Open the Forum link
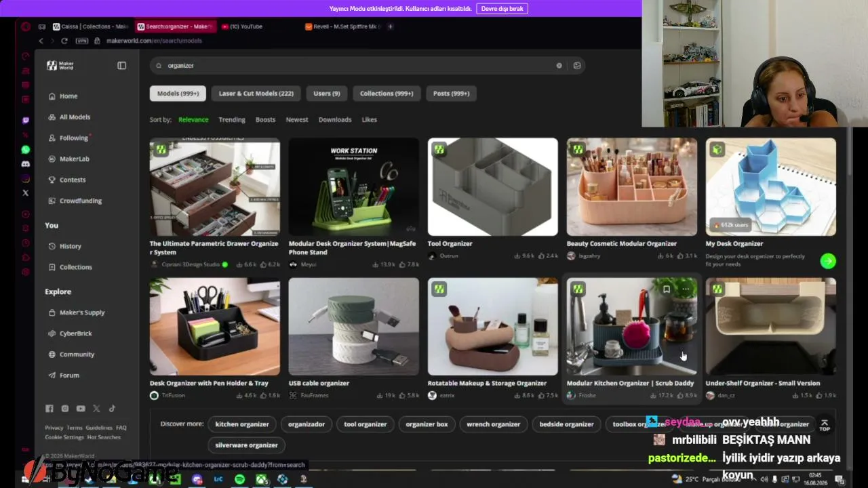This screenshot has width=868, height=488. pyautogui.click(x=64, y=376)
